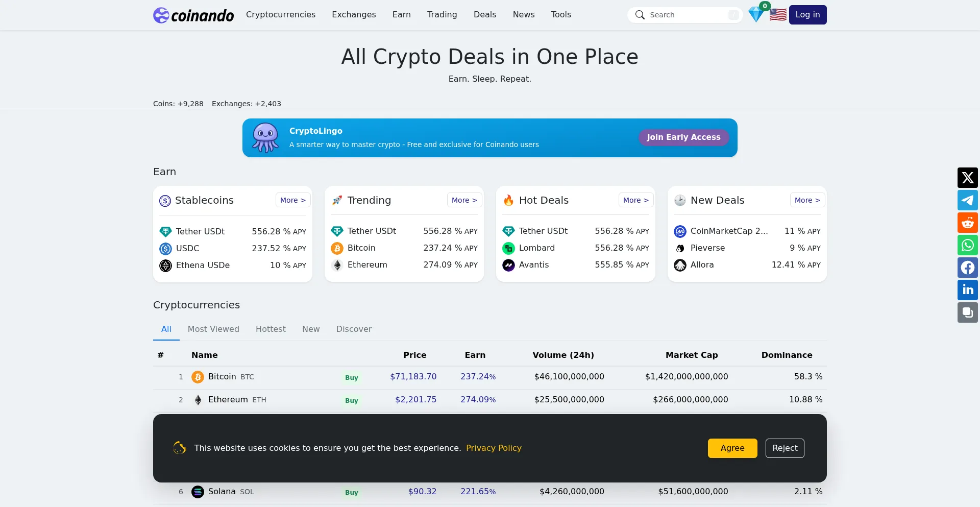The width and height of the screenshot is (980, 507).
Task: Agree to the cookie notice
Action: pyautogui.click(x=732, y=448)
